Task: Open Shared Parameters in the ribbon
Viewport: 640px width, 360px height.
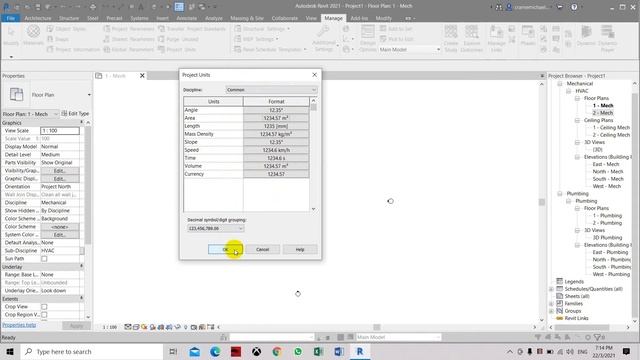Action: (x=129, y=39)
